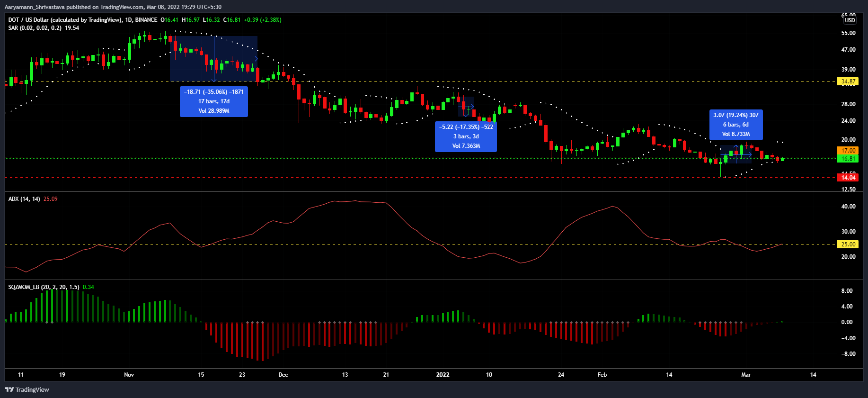The image size is (868, 398).
Task: Click the Mar label on time axis
Action: tap(746, 375)
